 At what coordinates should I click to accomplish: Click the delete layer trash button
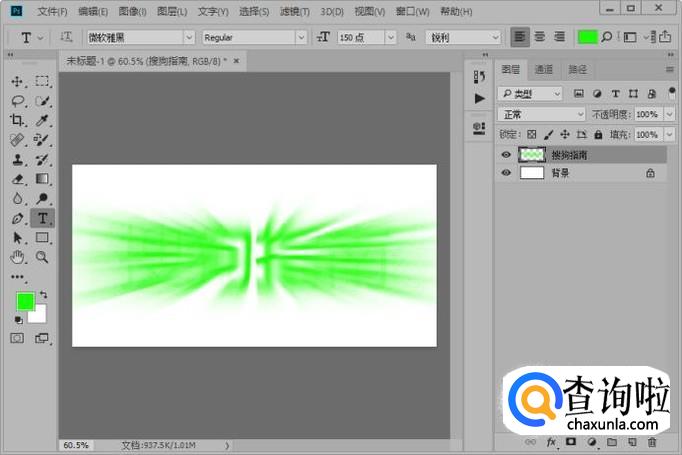click(x=652, y=442)
